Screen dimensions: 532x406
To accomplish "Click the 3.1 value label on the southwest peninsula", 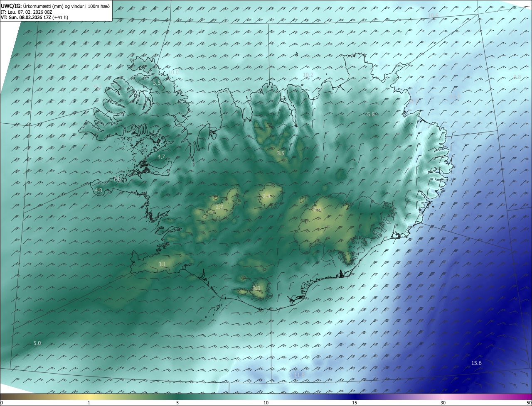I will pyautogui.click(x=162, y=264).
